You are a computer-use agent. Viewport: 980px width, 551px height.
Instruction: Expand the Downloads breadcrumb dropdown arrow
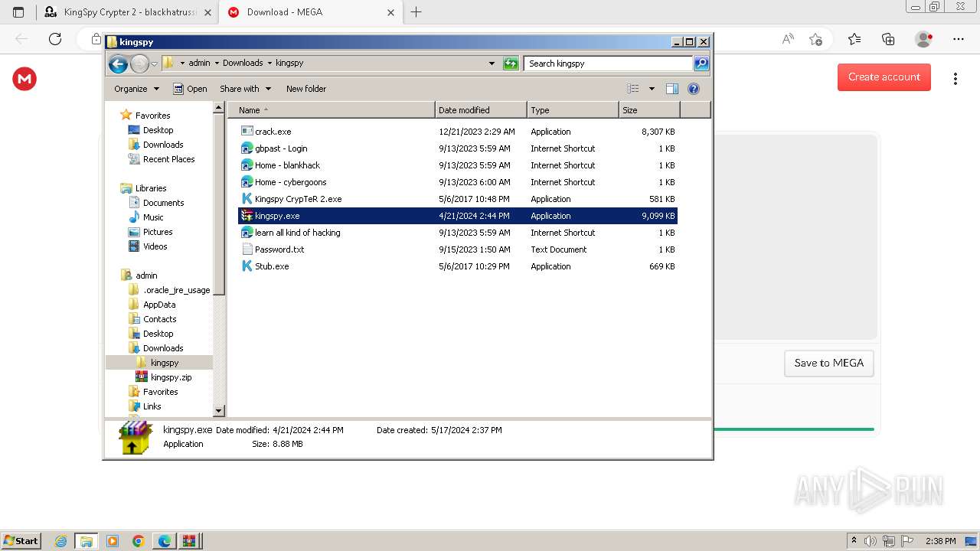(269, 64)
